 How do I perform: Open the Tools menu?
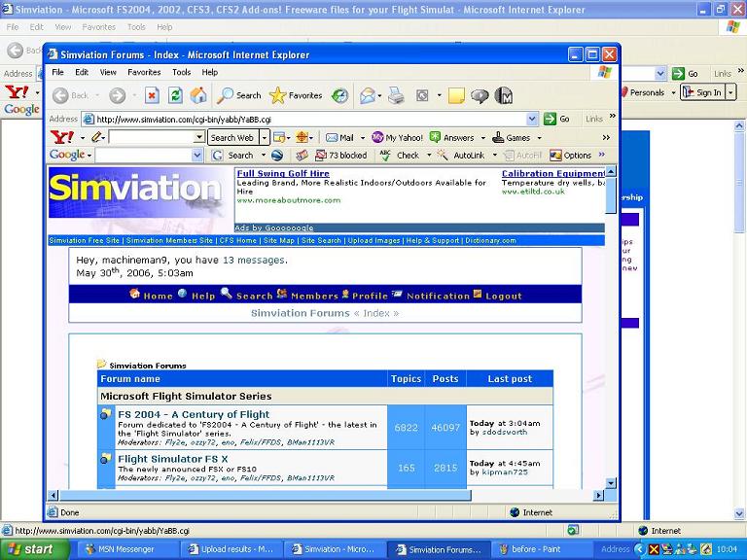click(x=181, y=72)
